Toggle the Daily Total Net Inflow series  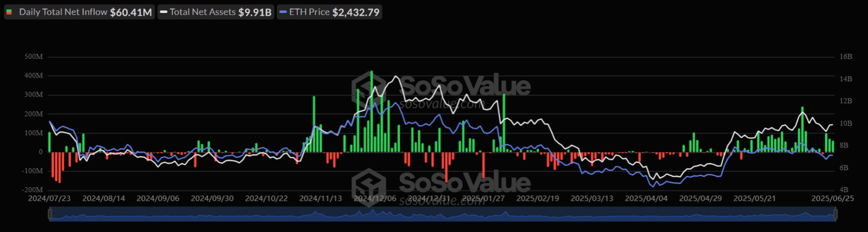point(79,12)
